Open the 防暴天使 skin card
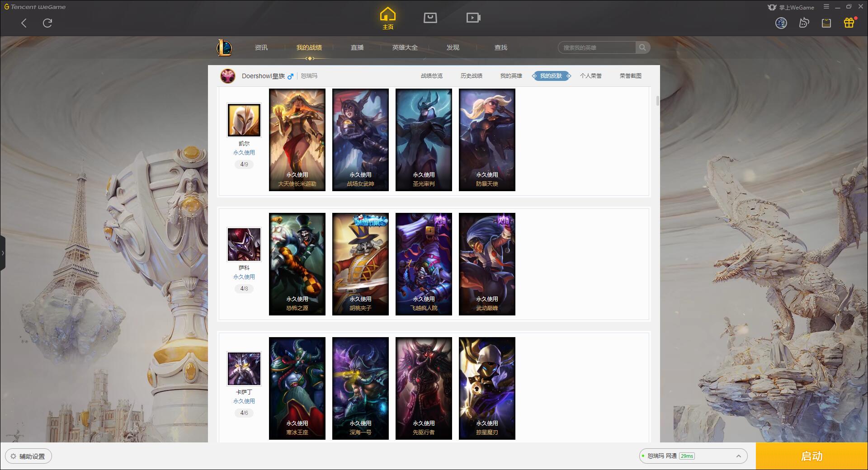This screenshot has height=470, width=868. (487, 140)
